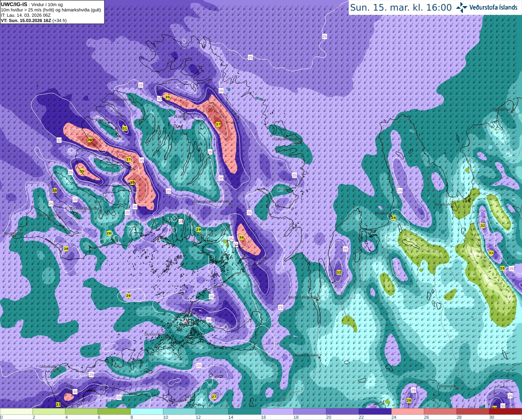Pick the 24–26 m/s pink legend swatch
This screenshot has height=420, width=522.
(x=408, y=411)
